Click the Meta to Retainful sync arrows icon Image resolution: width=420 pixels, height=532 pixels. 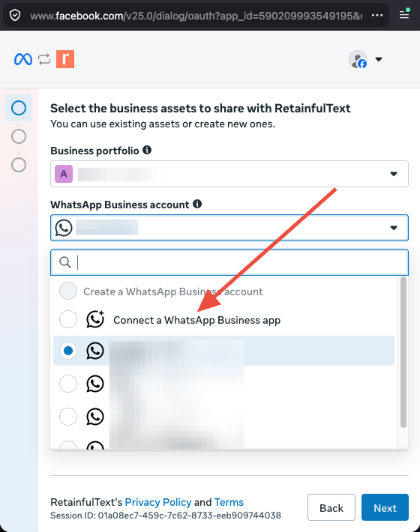point(44,59)
